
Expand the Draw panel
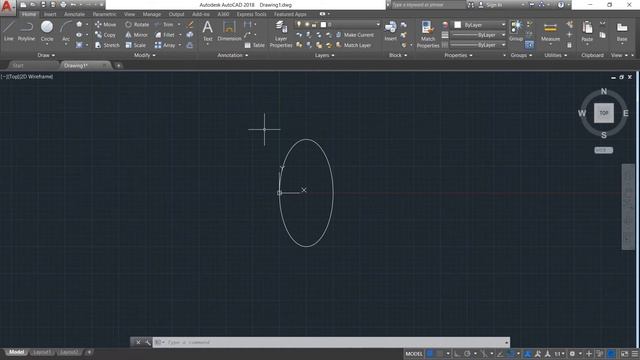[46, 55]
